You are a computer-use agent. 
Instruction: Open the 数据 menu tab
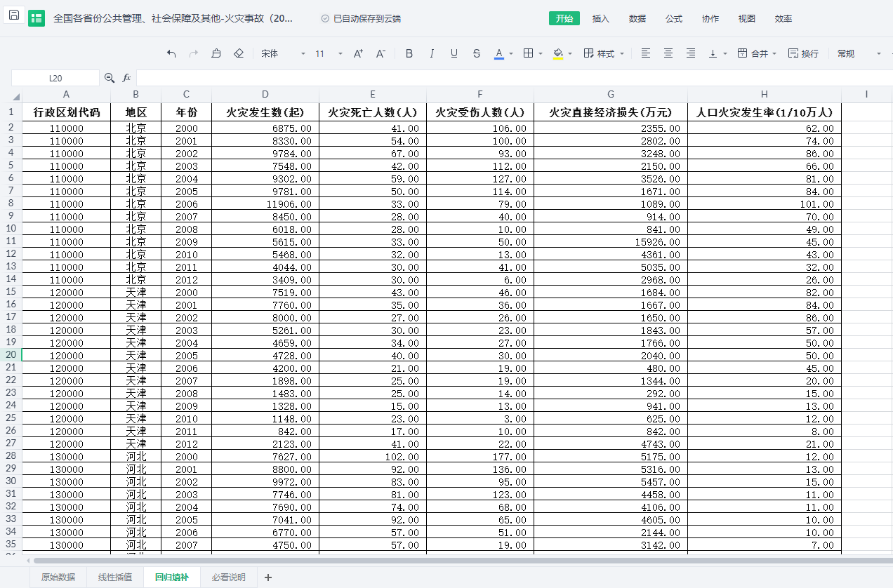coord(637,19)
